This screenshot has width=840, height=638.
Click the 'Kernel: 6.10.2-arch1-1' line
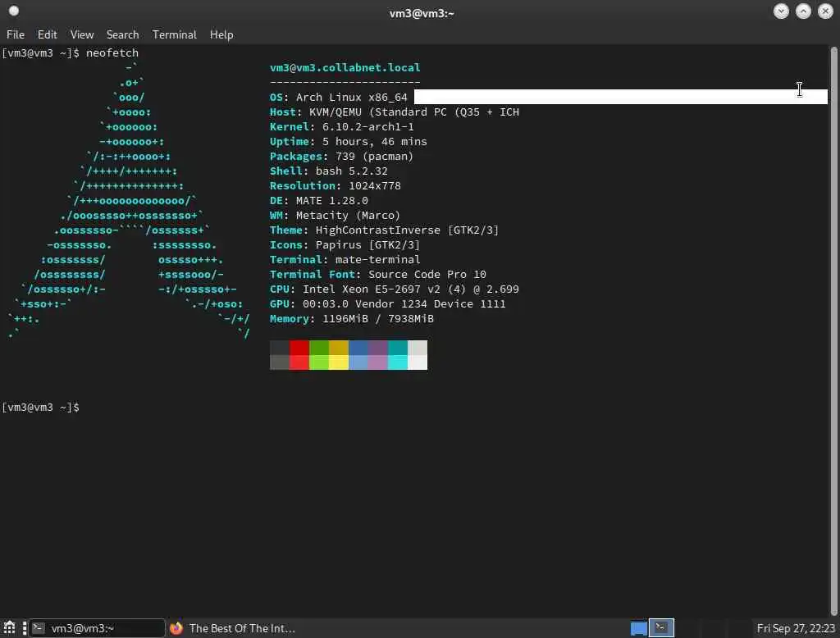click(x=342, y=127)
